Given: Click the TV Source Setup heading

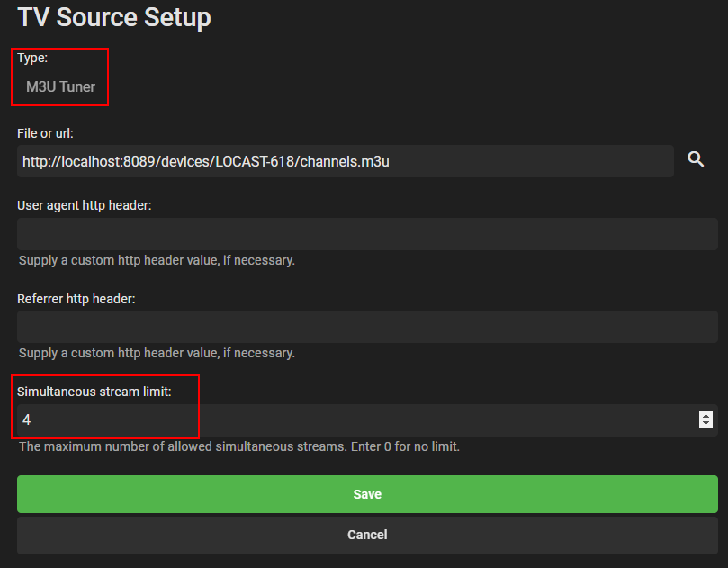Looking at the screenshot, I should coord(114,17).
